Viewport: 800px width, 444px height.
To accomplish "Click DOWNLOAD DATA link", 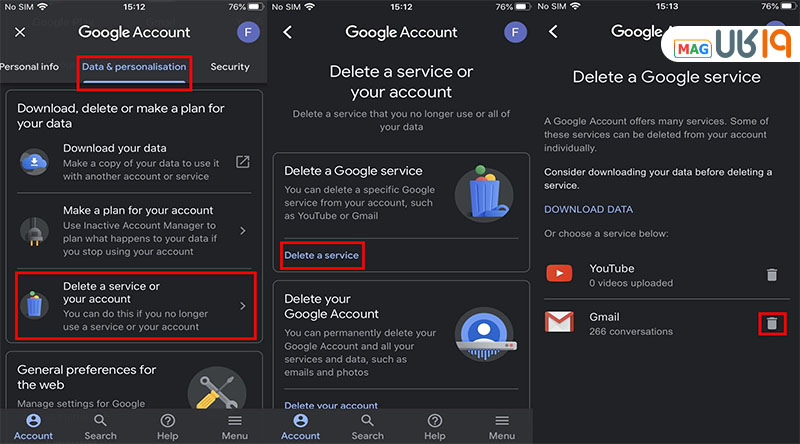I will [x=588, y=209].
